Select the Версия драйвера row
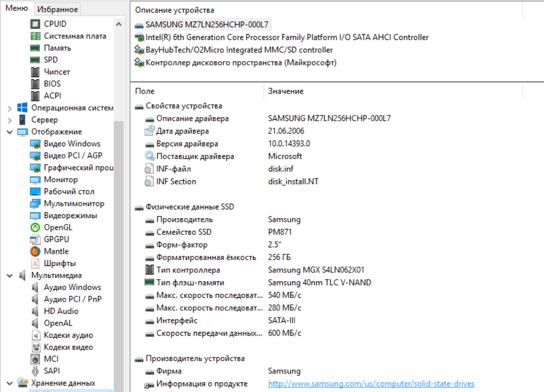Viewport: 544px width, 392px height. pyautogui.click(x=227, y=144)
